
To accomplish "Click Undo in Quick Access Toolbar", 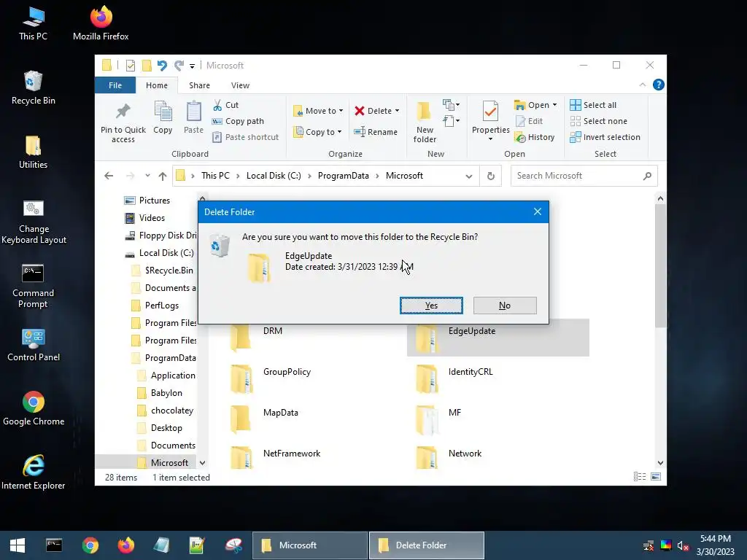I will point(162,66).
